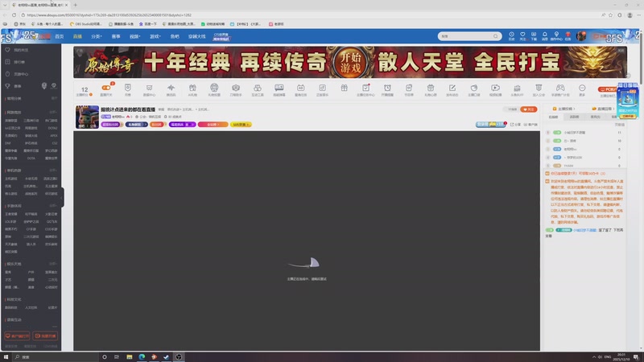Collapse the left sidebar using its edge handle

click(62, 197)
